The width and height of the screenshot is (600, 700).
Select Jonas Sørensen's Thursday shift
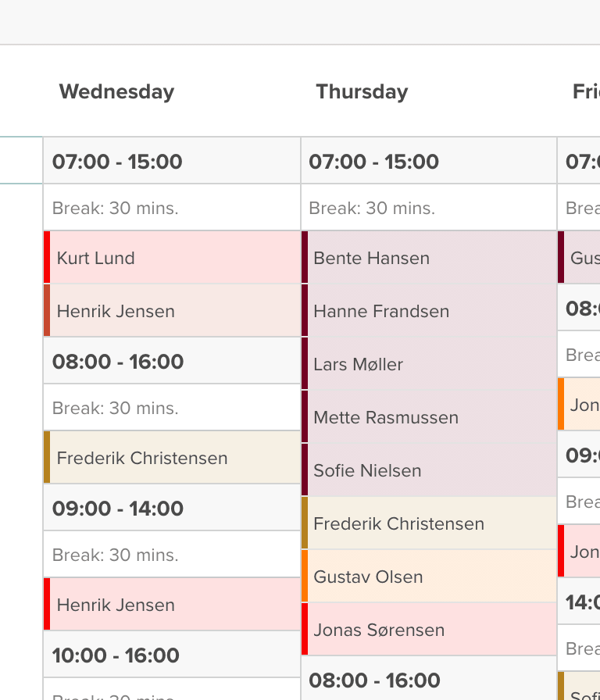[379, 630]
